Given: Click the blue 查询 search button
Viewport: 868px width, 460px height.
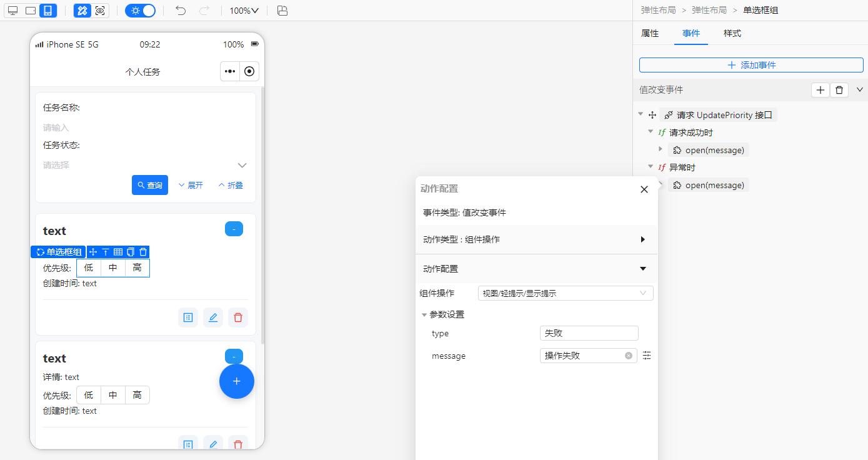Looking at the screenshot, I should 150,185.
